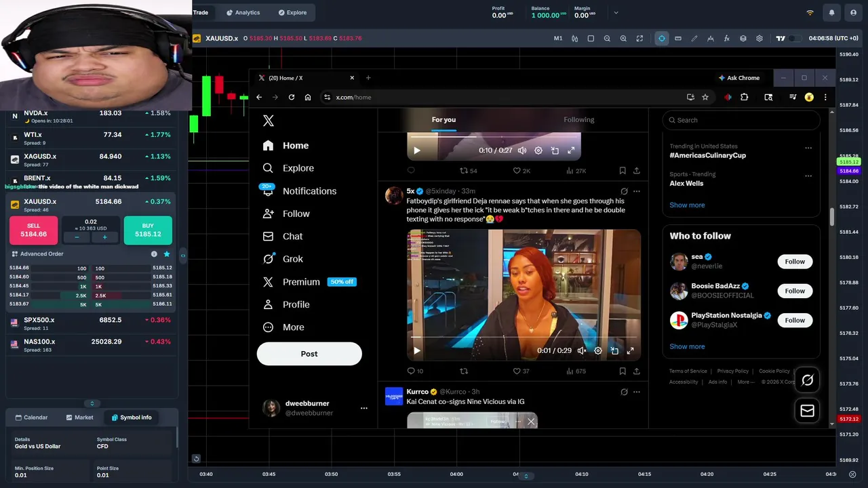The image size is (868, 488).
Task: Open user account icon in trading platform
Action: pos(854,13)
